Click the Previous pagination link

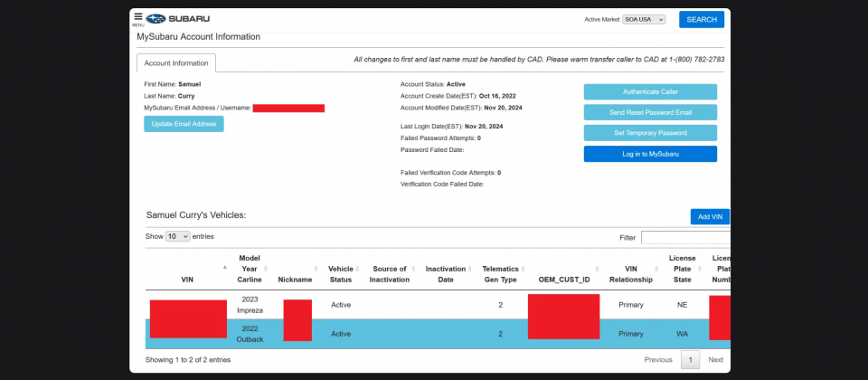tap(658, 359)
